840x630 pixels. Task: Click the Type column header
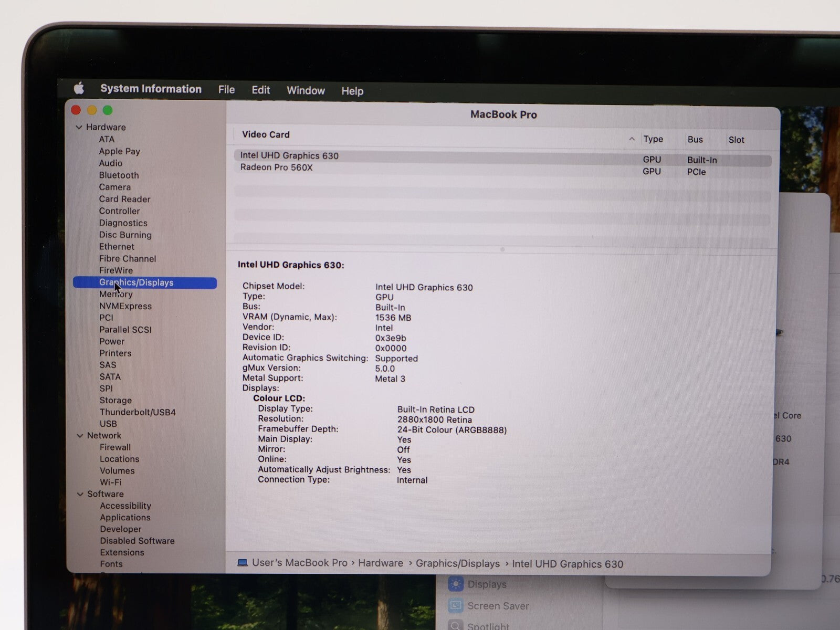click(x=653, y=139)
